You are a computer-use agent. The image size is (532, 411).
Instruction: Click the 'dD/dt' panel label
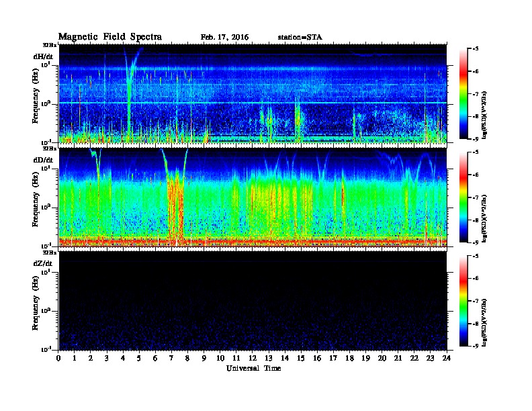click(x=43, y=160)
